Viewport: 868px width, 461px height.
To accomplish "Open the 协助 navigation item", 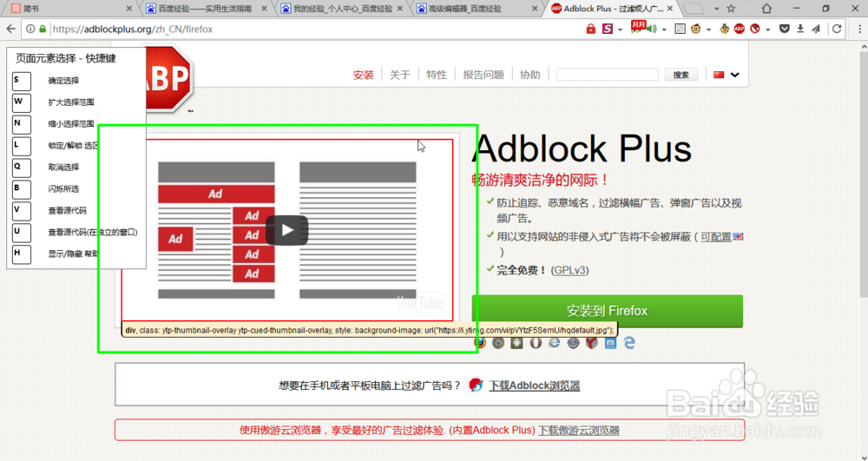I will coord(530,75).
